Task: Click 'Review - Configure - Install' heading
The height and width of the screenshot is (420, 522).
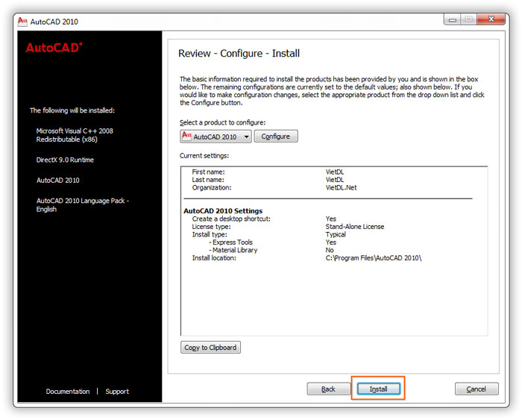Action: pos(239,53)
